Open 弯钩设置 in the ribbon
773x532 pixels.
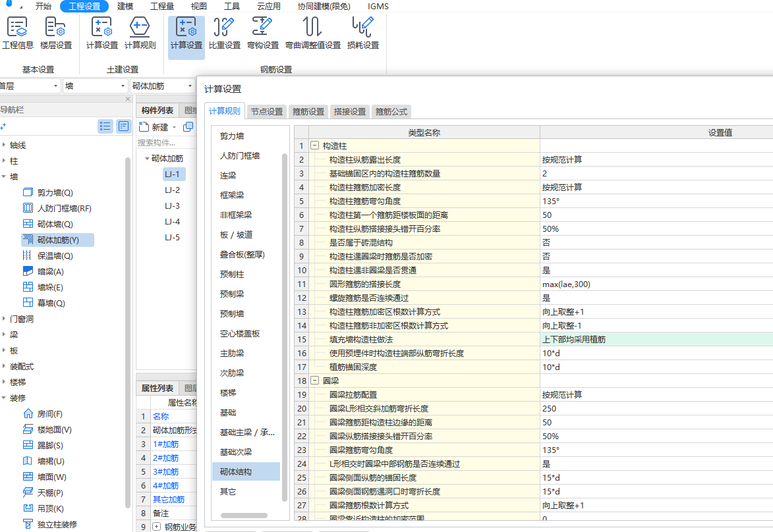click(263, 33)
